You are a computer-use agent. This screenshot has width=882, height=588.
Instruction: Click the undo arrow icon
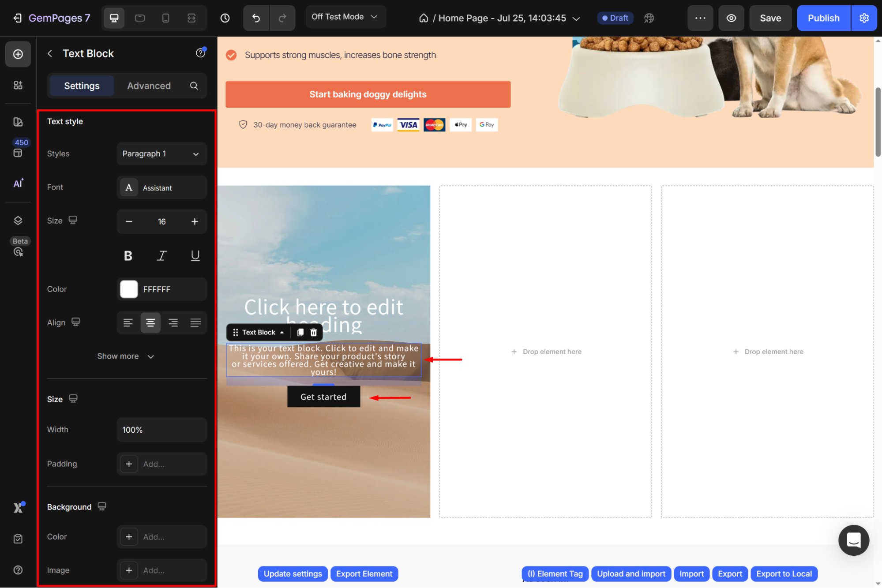pyautogui.click(x=256, y=18)
